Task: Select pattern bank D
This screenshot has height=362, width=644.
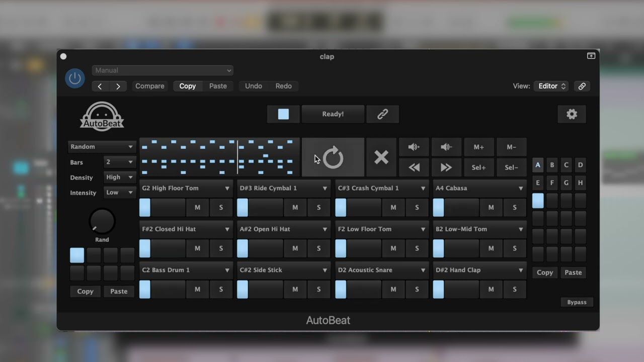Action: [580, 165]
